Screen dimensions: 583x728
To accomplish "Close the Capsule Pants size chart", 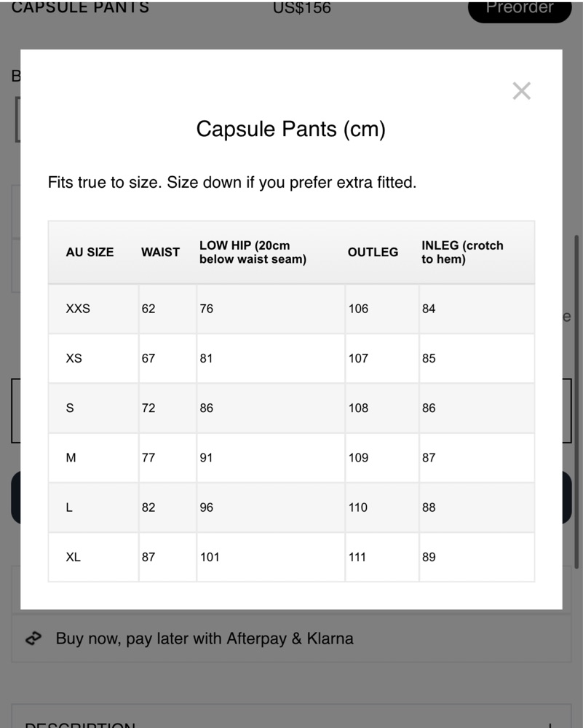I will coord(521,91).
